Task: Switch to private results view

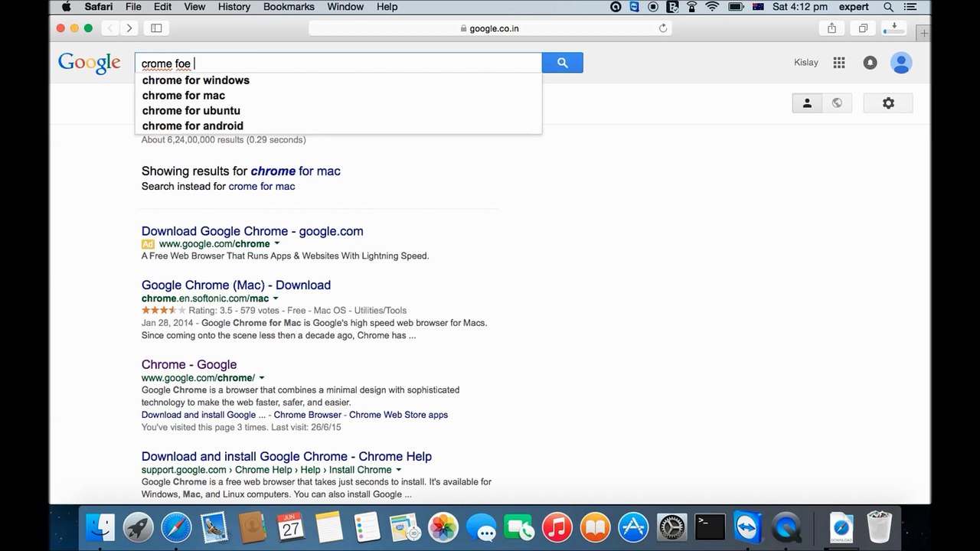Action: coord(807,103)
